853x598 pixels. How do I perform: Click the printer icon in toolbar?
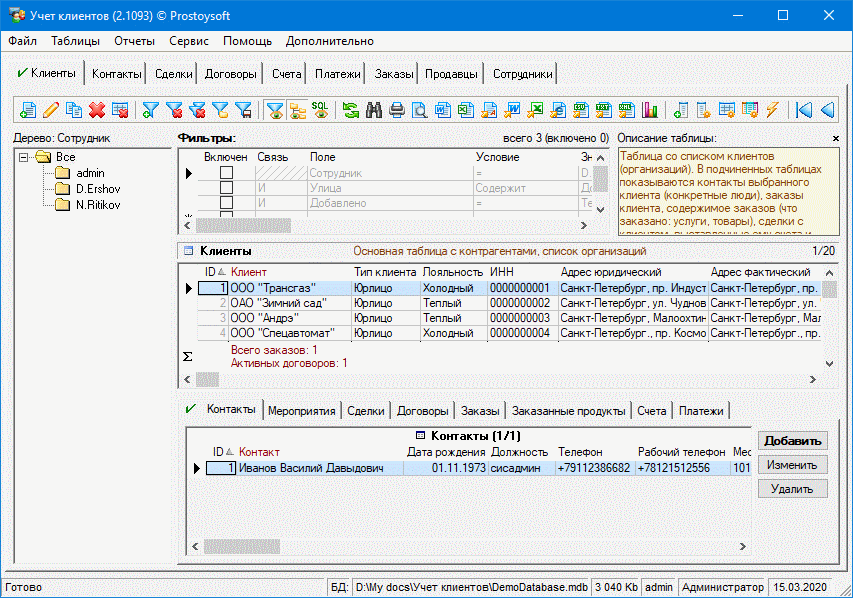397,110
